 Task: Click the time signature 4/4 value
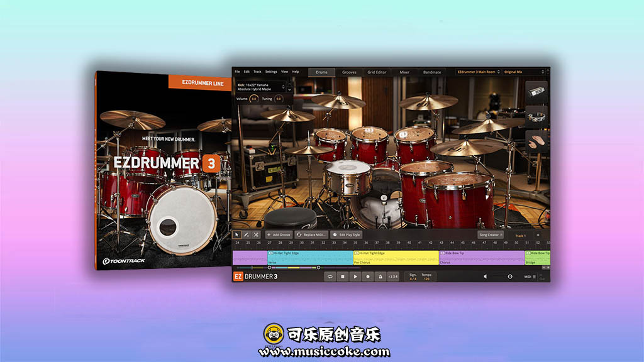tap(413, 278)
